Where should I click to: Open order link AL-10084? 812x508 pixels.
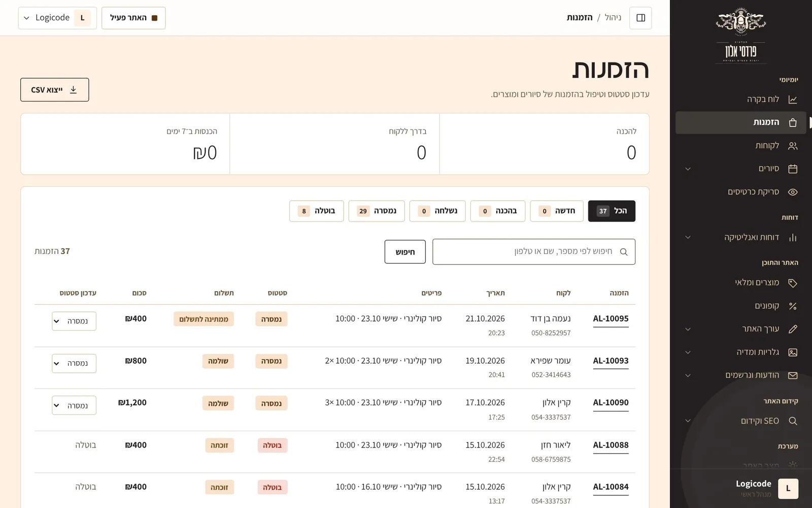(x=611, y=487)
